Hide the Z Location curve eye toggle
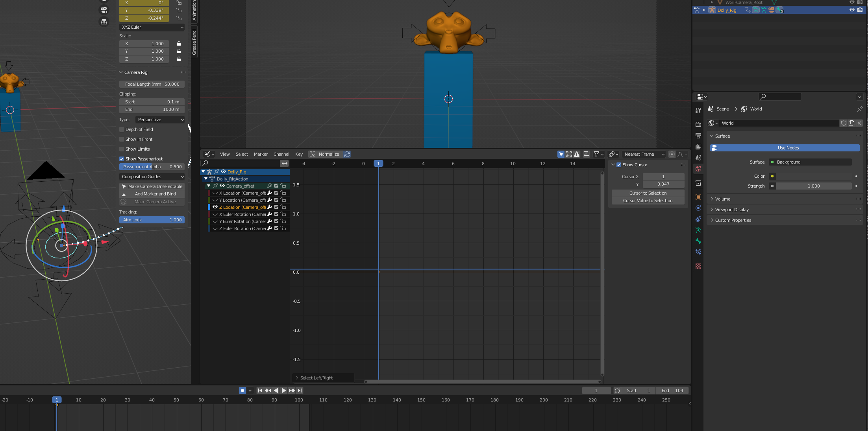The height and width of the screenshot is (431, 868). pyautogui.click(x=215, y=207)
